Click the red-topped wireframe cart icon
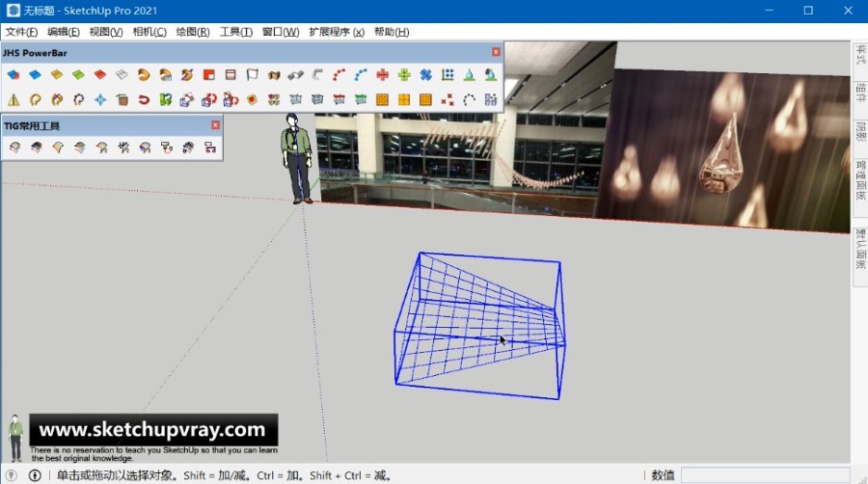 [x=339, y=99]
